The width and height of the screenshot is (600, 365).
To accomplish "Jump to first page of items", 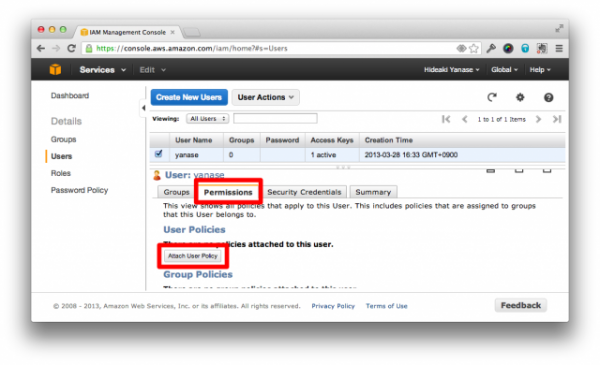I will pos(446,119).
